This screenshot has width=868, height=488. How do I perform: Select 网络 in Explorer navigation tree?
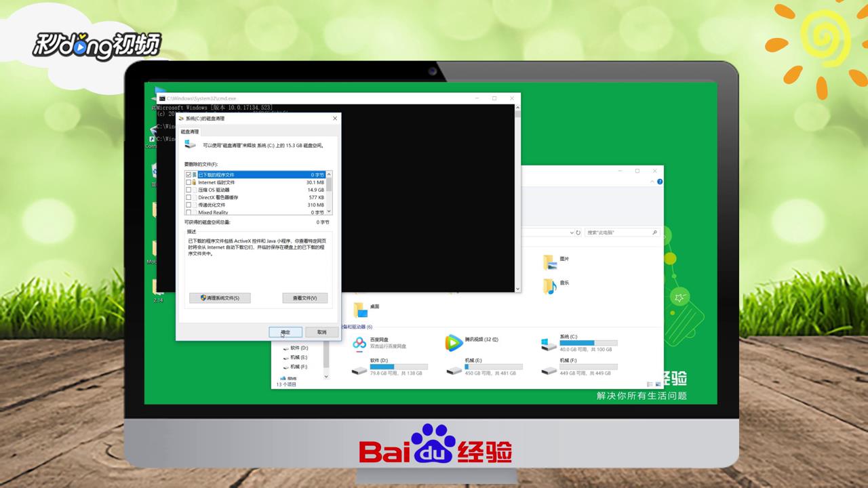(x=292, y=378)
